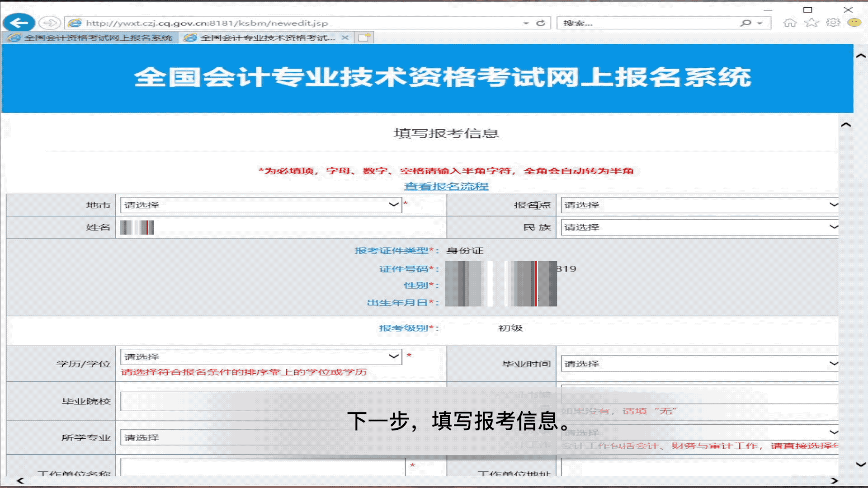
Task: Open the Favorites star icon
Action: point(811,22)
